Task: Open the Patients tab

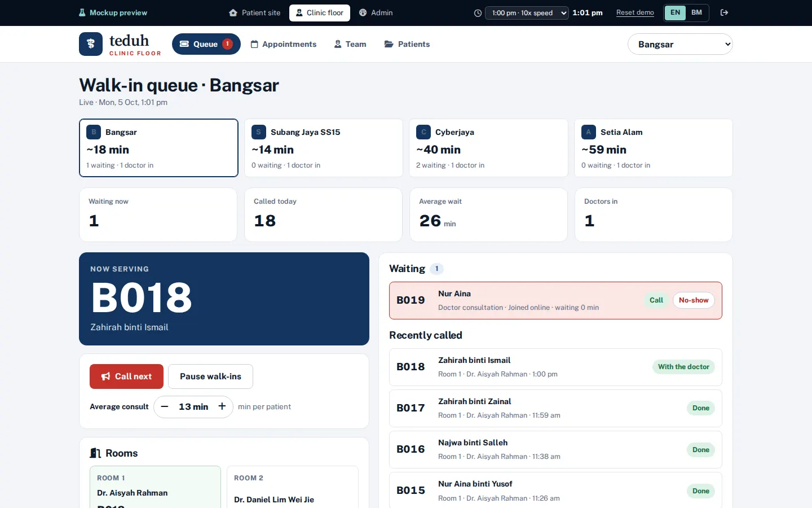Action: 407,44
